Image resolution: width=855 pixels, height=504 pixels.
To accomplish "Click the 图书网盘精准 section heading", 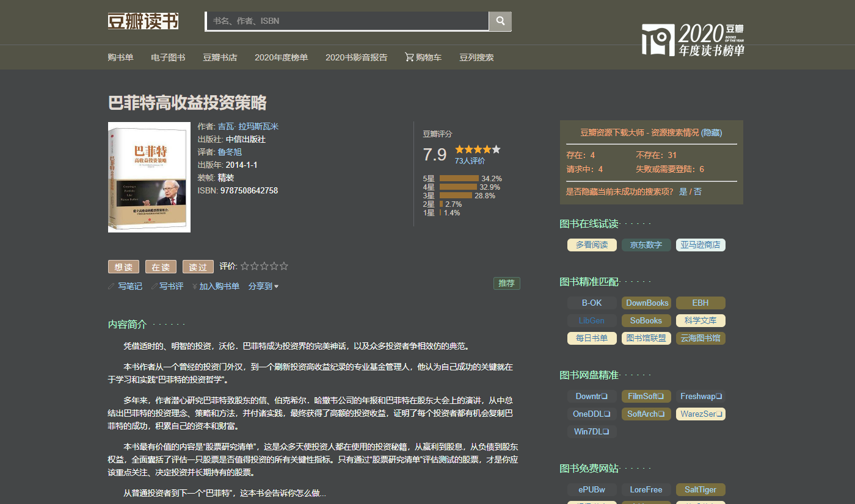I will 589,375.
